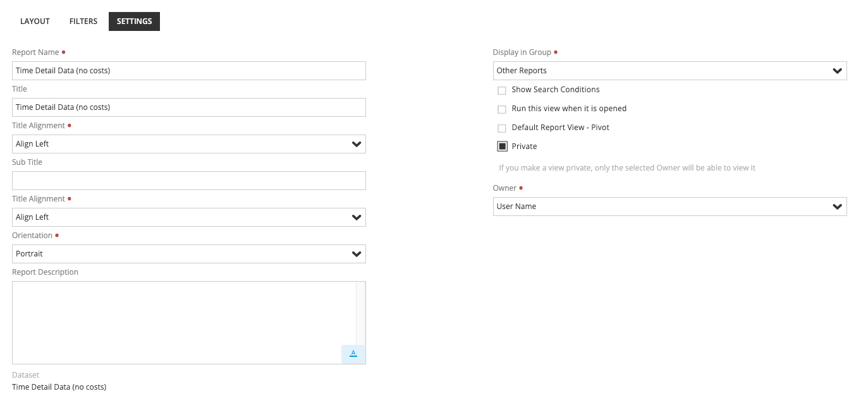Open the Filters tab
The height and width of the screenshot is (396, 868).
83,21
